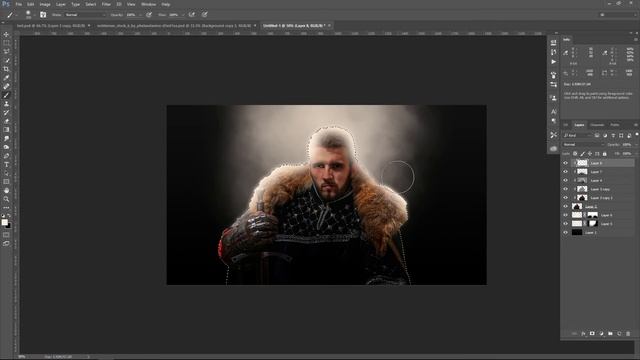This screenshot has height=360, width=640.
Task: Select the Brush tool in the toolbox
Action: coord(6,95)
